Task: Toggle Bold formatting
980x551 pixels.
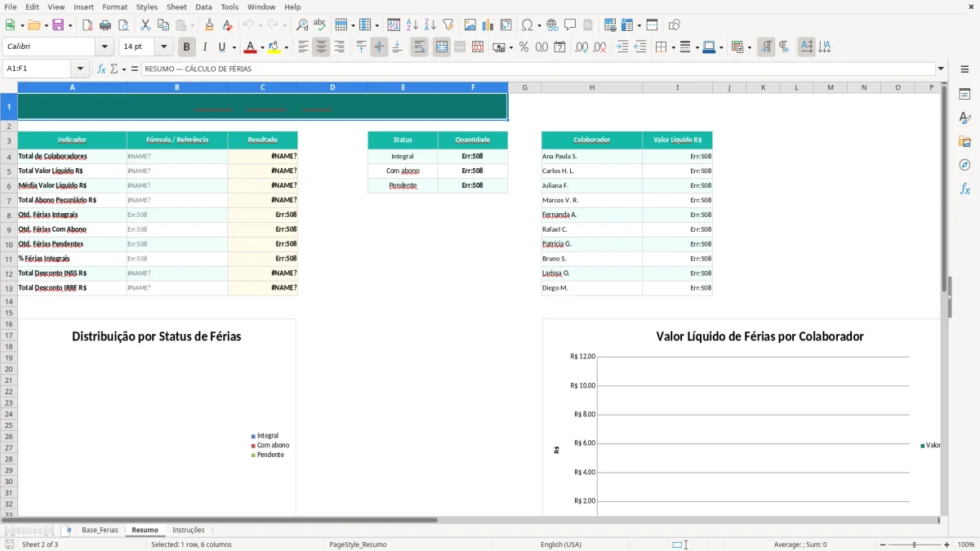Action: 187,47
